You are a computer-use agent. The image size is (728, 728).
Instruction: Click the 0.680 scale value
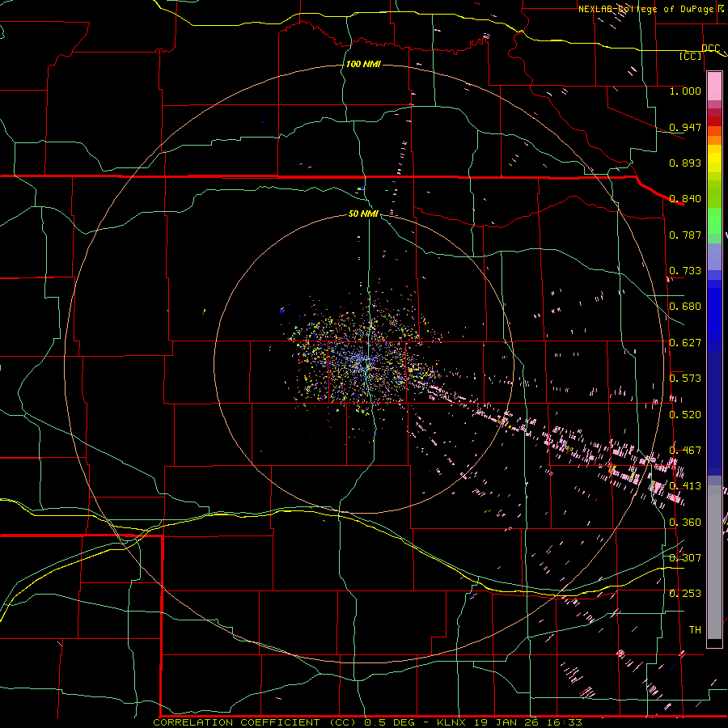coord(685,307)
